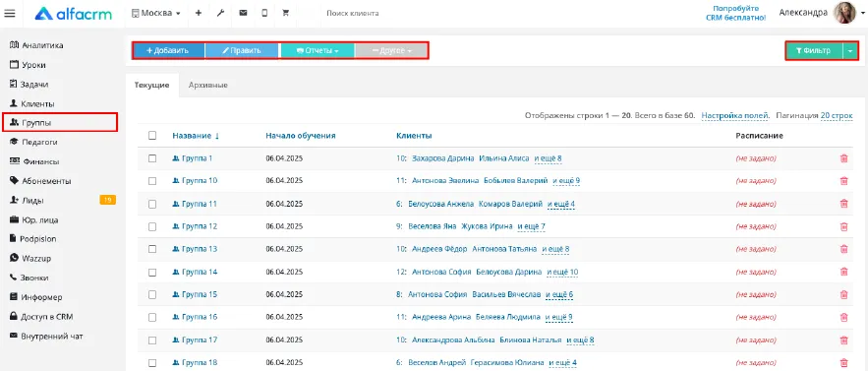
Task: Click the mobile phone icon
Action: [x=264, y=13]
